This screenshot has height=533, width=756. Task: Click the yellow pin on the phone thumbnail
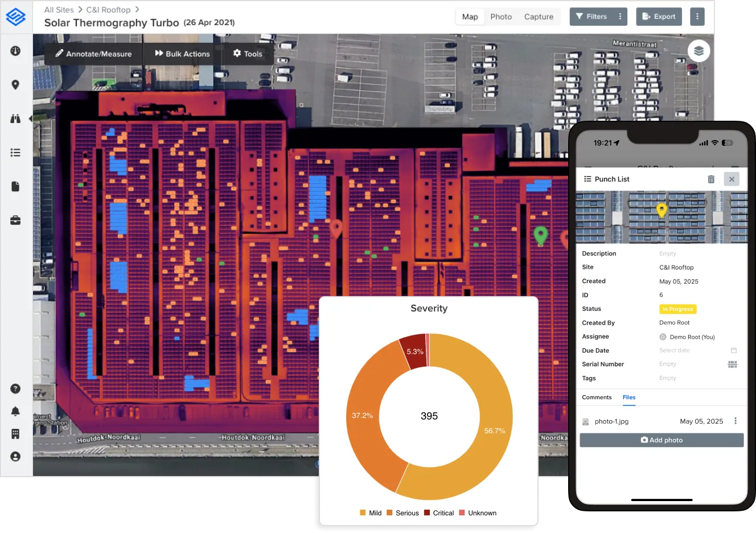pyautogui.click(x=661, y=210)
